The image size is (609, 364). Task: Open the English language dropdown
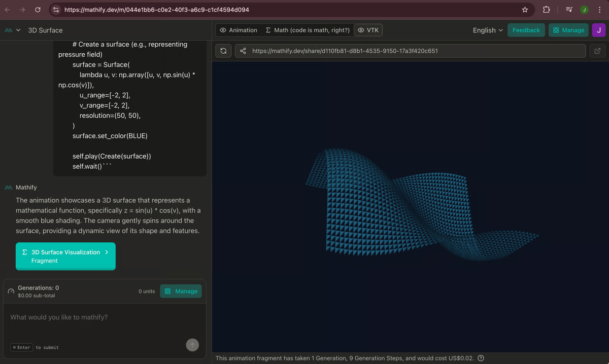pyautogui.click(x=486, y=30)
